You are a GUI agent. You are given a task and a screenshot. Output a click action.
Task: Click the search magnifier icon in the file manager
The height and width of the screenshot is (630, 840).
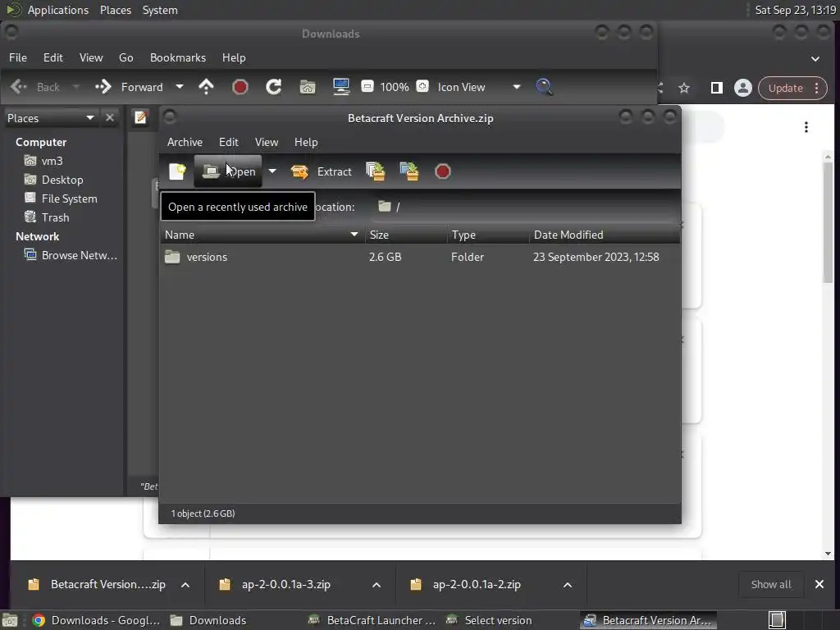point(545,87)
